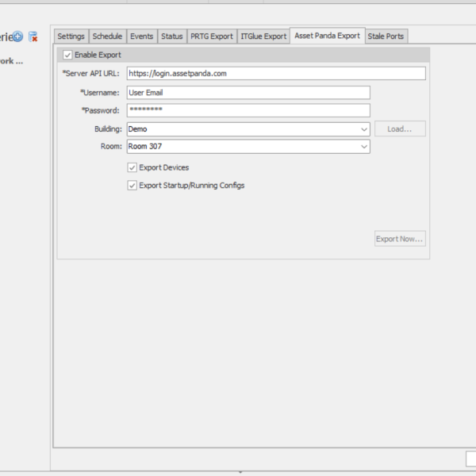Click the Username input field
The image size is (476, 476).
248,93
